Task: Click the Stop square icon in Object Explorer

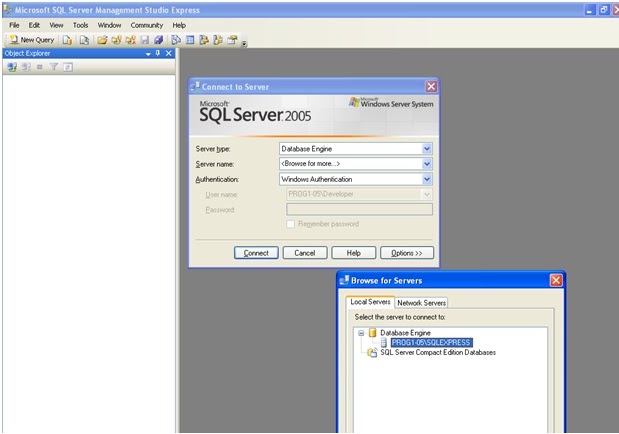Action: [x=39, y=67]
